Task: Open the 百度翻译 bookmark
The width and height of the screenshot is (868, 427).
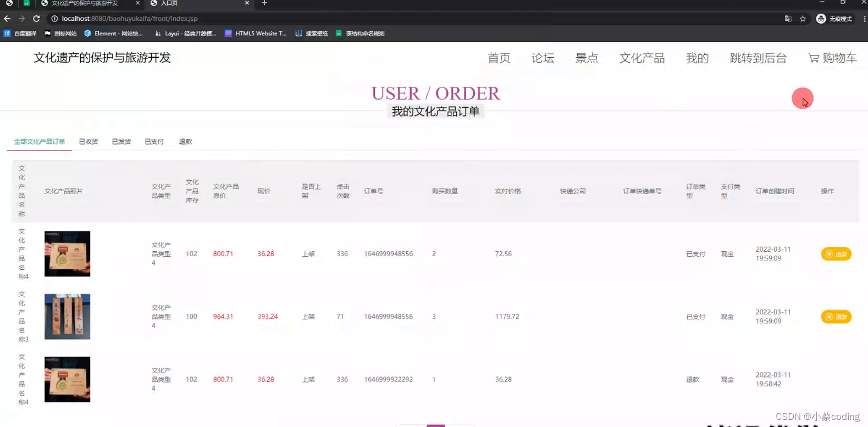Action: [20, 34]
